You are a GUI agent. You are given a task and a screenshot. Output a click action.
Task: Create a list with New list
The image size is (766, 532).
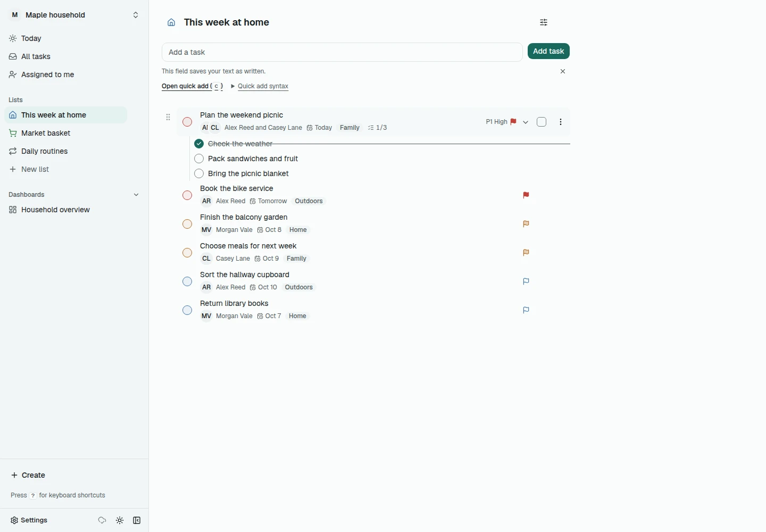(x=66, y=169)
